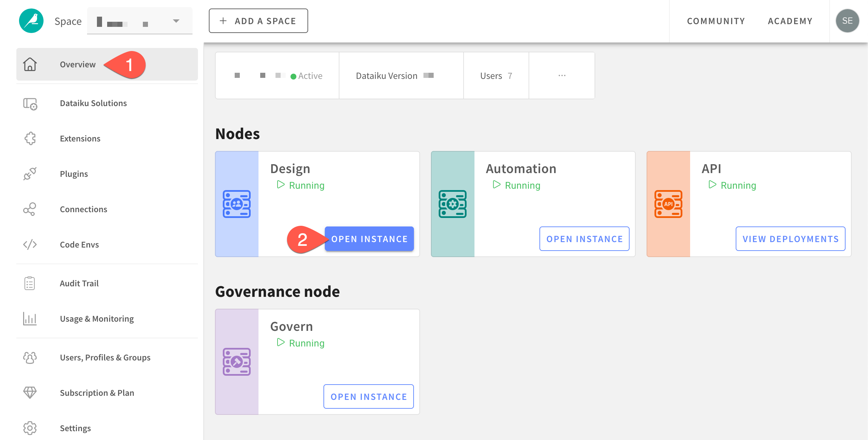868x440 pixels.
Task: Click the Govern node Running status
Action: coord(301,343)
